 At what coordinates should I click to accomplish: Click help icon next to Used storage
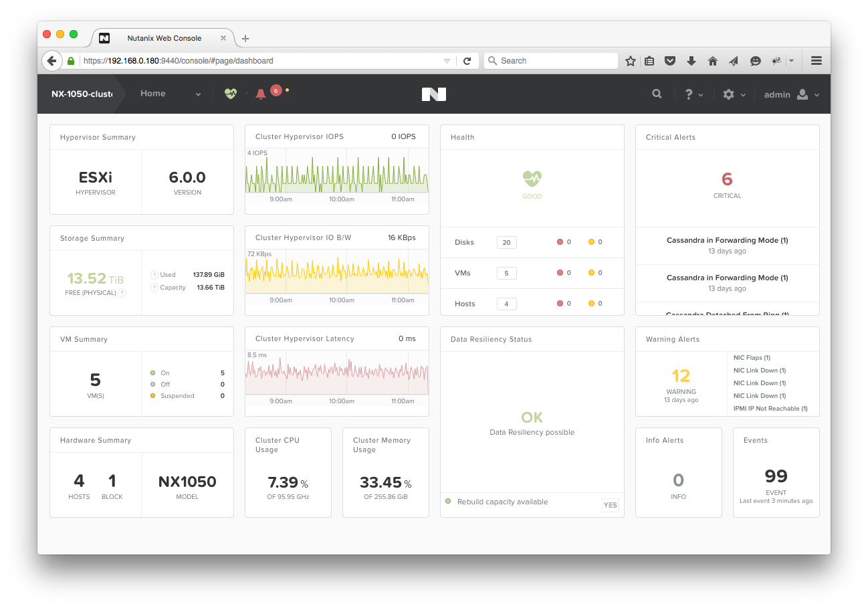tap(154, 275)
